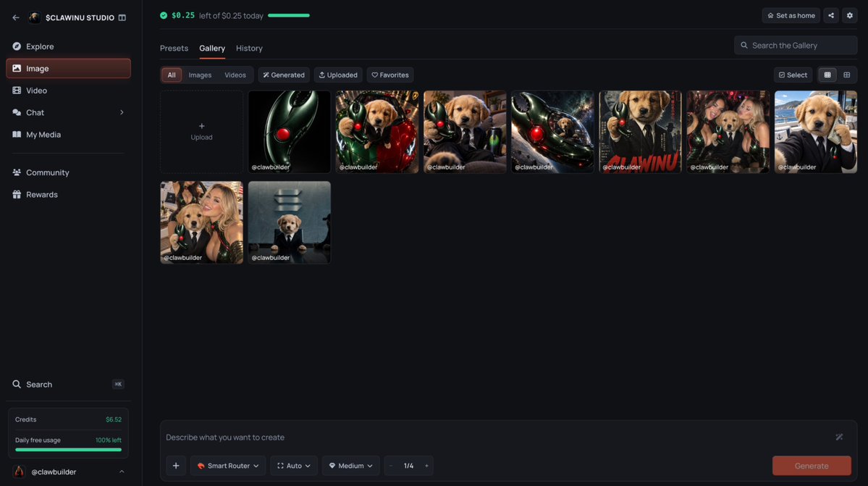Open settings gear icon

pos(850,15)
